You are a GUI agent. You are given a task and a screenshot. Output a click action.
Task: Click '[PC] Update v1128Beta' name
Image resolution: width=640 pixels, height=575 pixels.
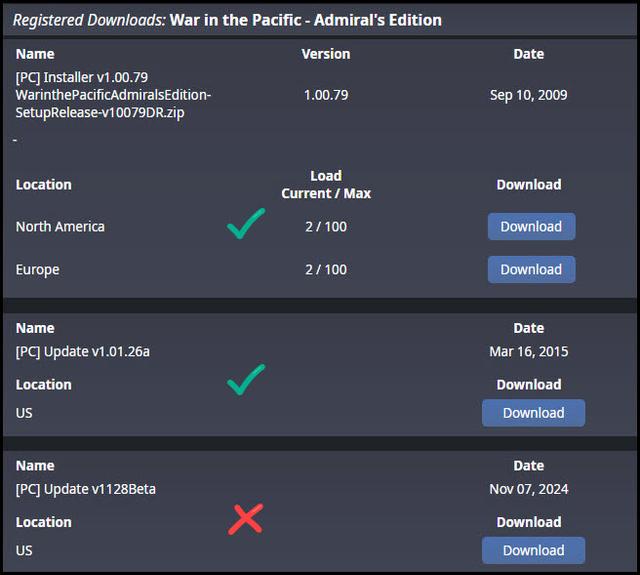[x=86, y=489]
